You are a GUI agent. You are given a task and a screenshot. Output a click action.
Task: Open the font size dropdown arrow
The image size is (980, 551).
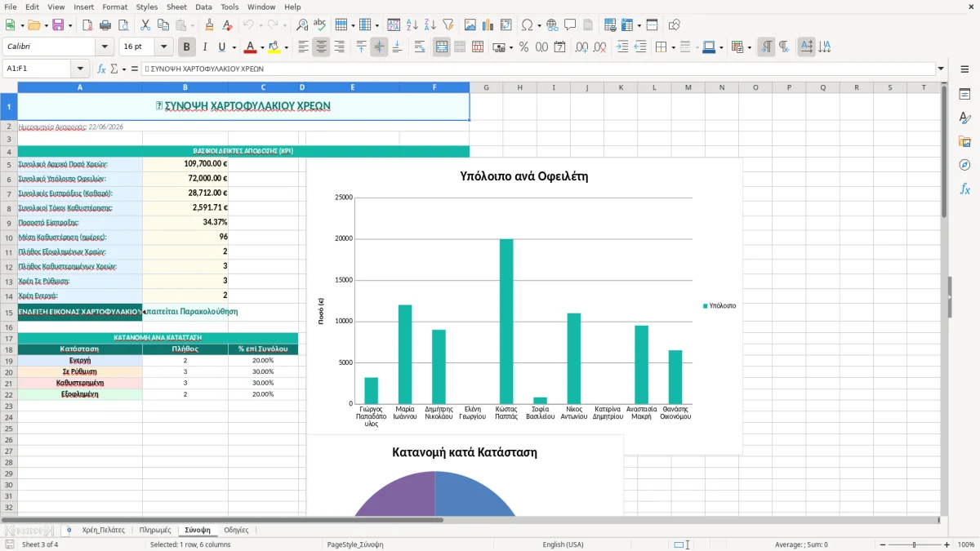[x=164, y=47]
